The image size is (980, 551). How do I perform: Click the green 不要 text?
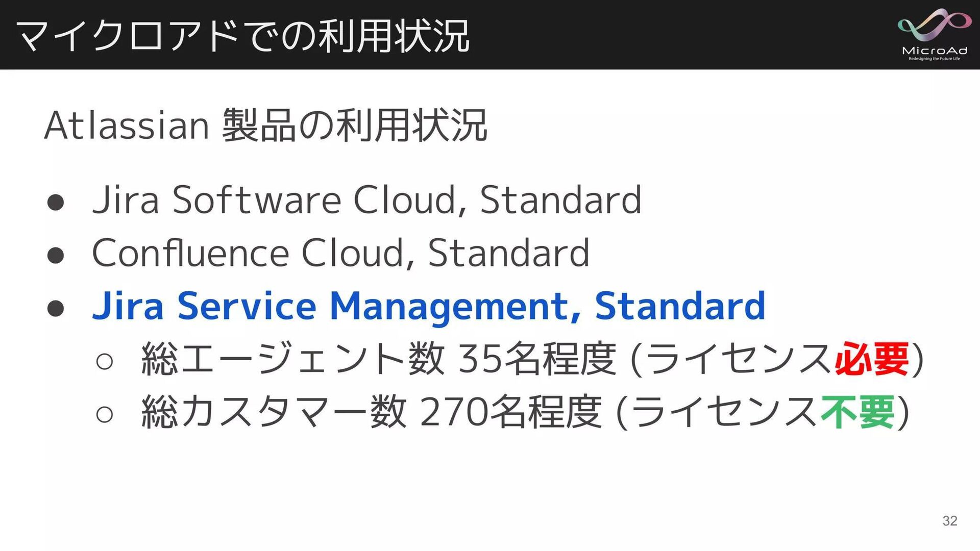coord(857,412)
